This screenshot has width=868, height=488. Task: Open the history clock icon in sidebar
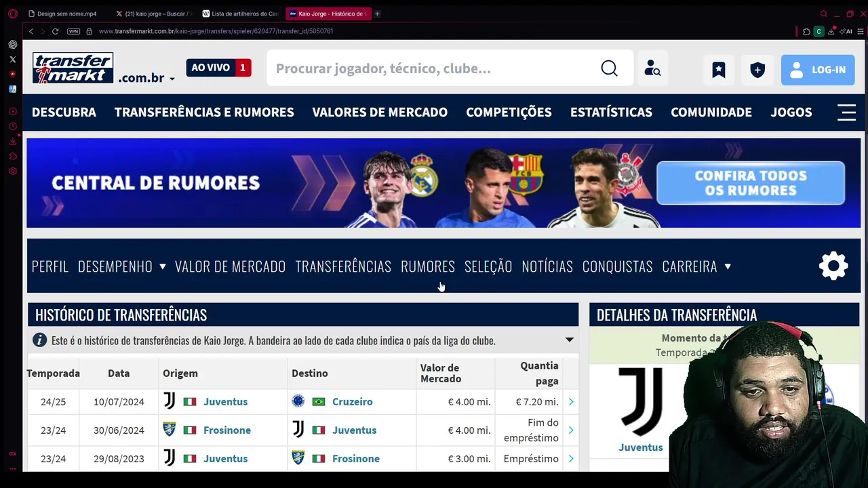[x=13, y=126]
